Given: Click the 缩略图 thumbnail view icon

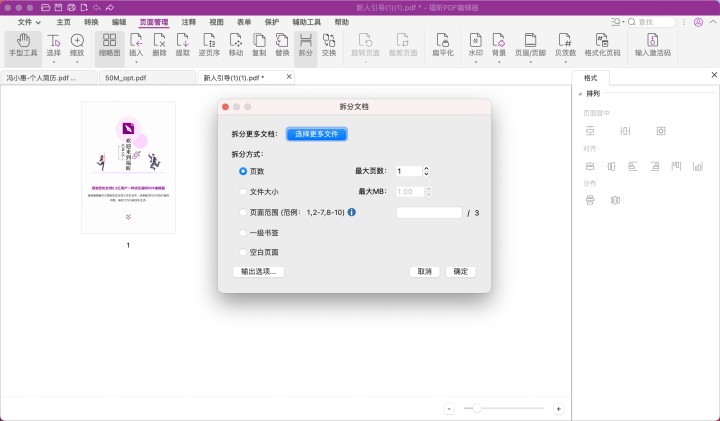Looking at the screenshot, I should [109, 44].
